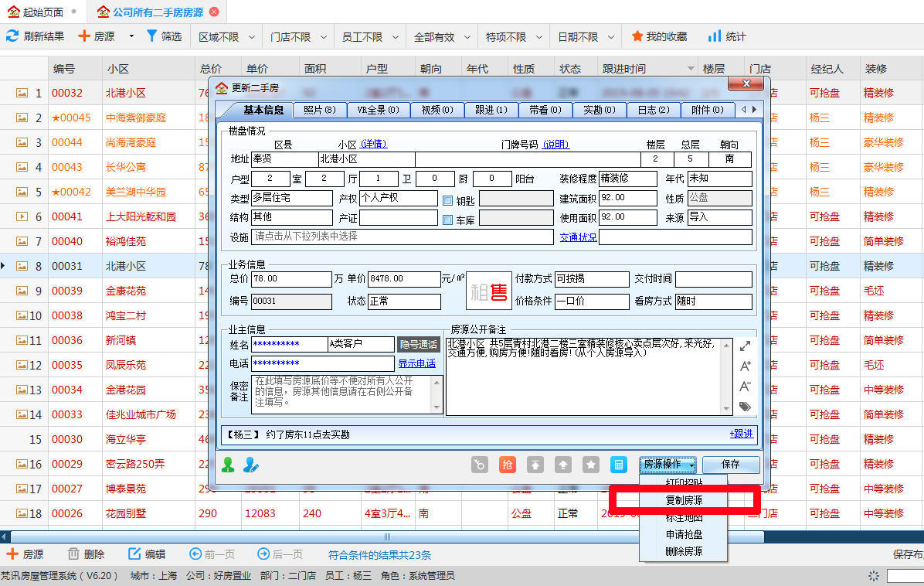924x586 pixels.
Task: Open the blue calculator icon
Action: 619,465
